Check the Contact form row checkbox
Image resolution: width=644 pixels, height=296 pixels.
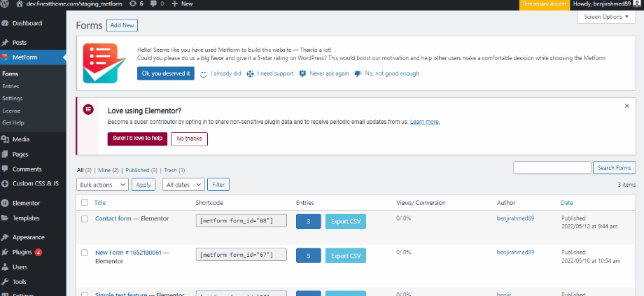85,219
